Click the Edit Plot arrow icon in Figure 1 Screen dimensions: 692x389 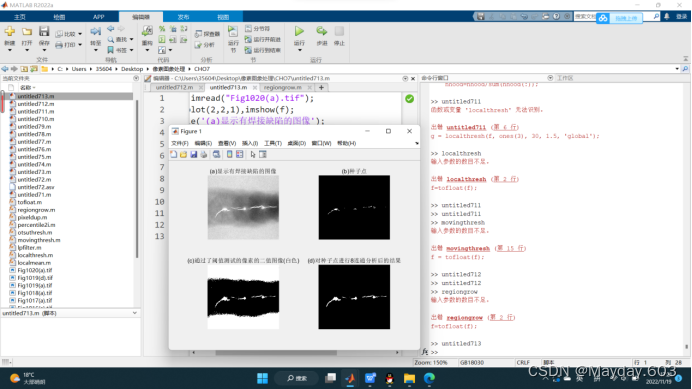click(253, 154)
